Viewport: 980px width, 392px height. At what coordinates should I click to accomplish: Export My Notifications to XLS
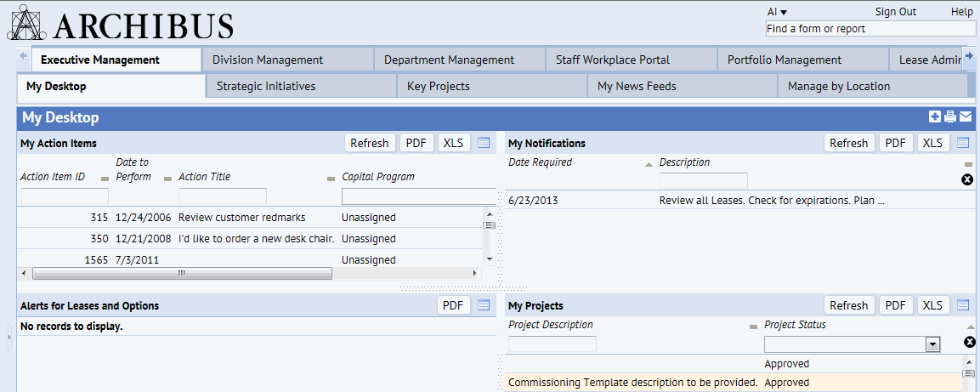coord(932,143)
